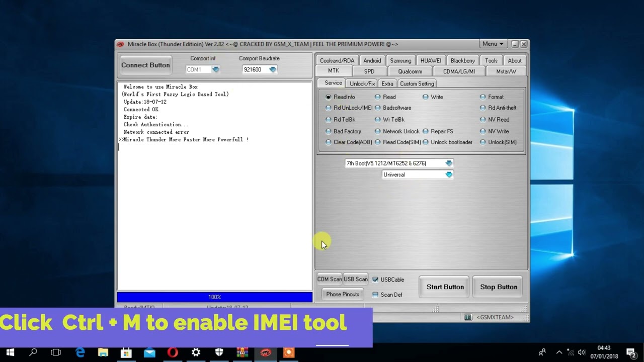The image size is (644, 362).
Task: Open the Mstar/W tab
Action: coord(506,71)
